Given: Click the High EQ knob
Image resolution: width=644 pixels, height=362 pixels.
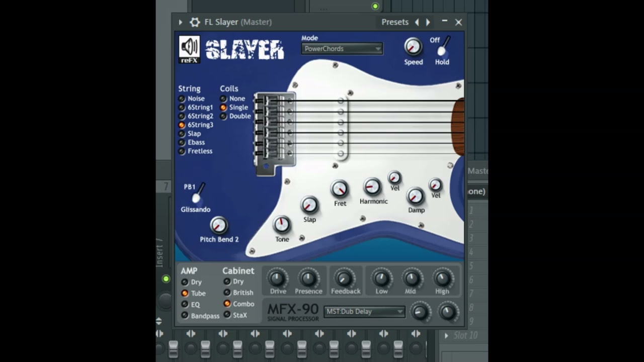Looking at the screenshot, I should point(442,278).
